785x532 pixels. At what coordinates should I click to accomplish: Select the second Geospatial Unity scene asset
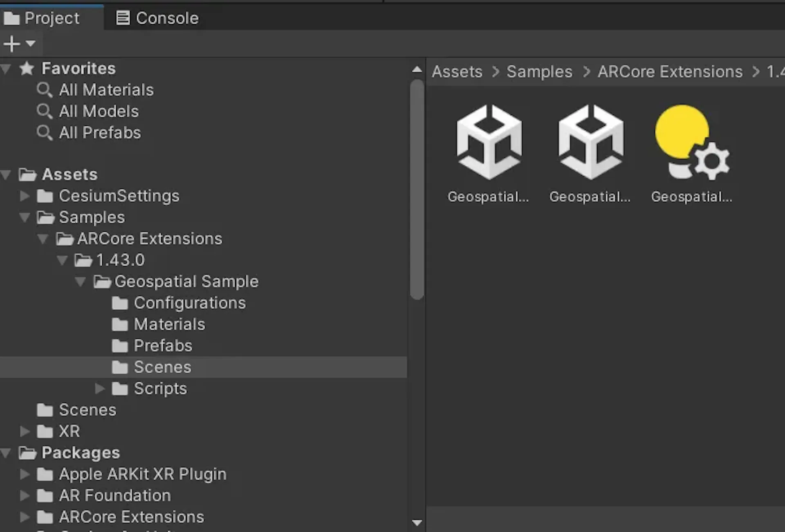pos(590,154)
